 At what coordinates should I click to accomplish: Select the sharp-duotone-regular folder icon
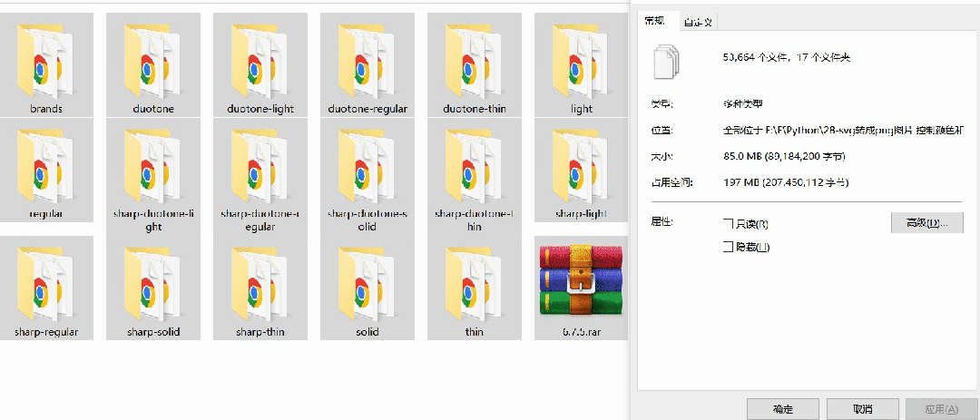pyautogui.click(x=259, y=167)
